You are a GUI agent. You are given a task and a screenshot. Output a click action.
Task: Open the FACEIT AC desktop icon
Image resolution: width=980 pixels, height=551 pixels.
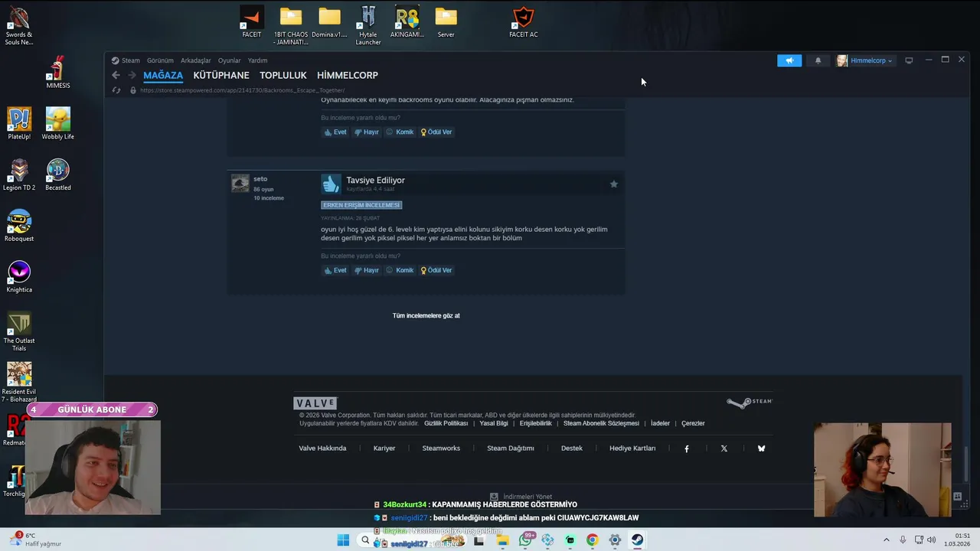523,21
